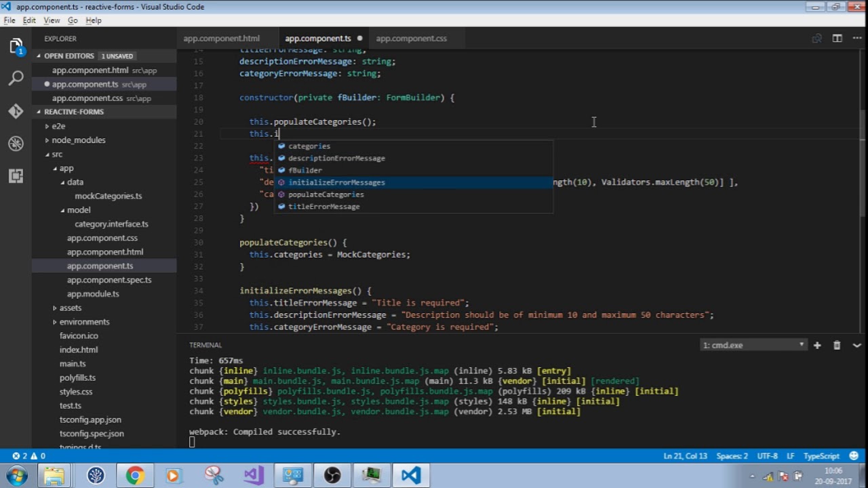Choose populateCategories from the suggestion list
Screen dimensions: 868x488
pyautogui.click(x=413, y=195)
